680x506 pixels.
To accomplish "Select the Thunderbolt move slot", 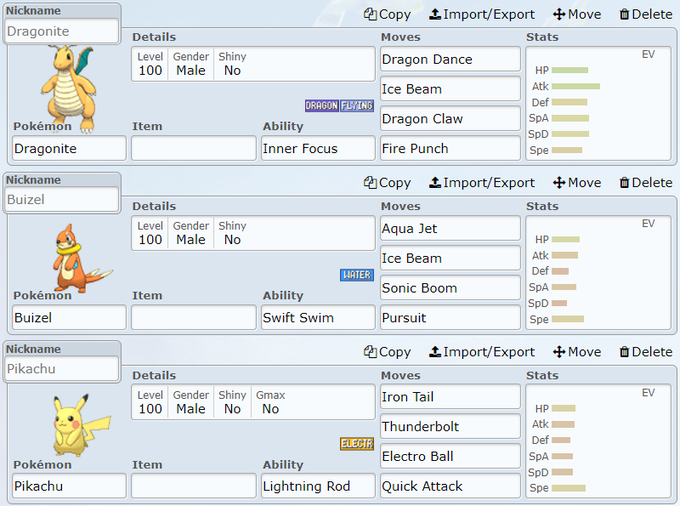I will click(450, 426).
